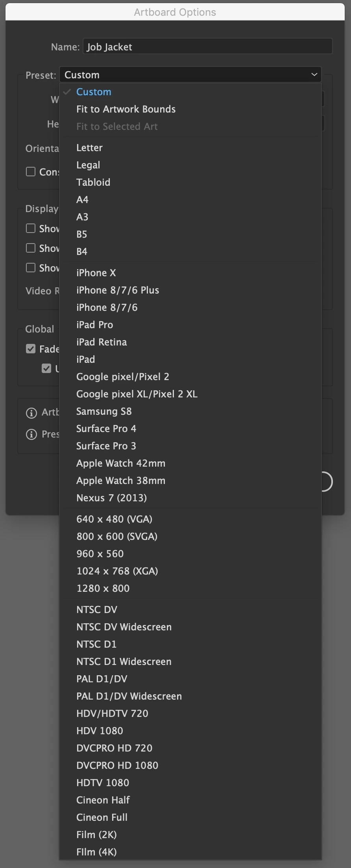This screenshot has width=351, height=868.
Task: Pick the iPhone 8/7/6 preset
Action: click(x=190, y=307)
